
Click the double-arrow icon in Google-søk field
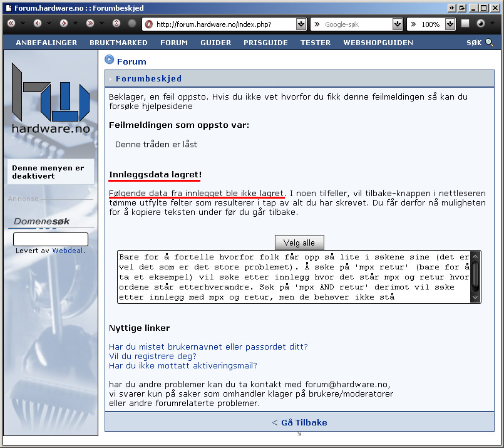click(x=317, y=24)
